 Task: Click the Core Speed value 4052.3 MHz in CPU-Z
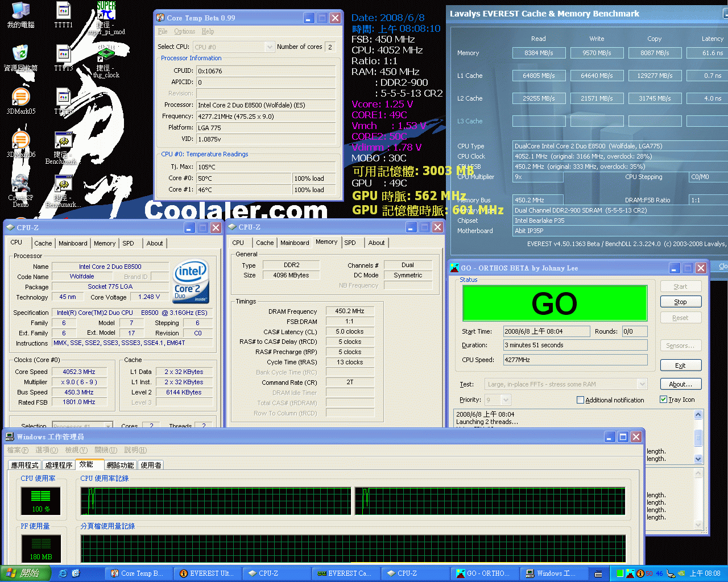(x=79, y=372)
